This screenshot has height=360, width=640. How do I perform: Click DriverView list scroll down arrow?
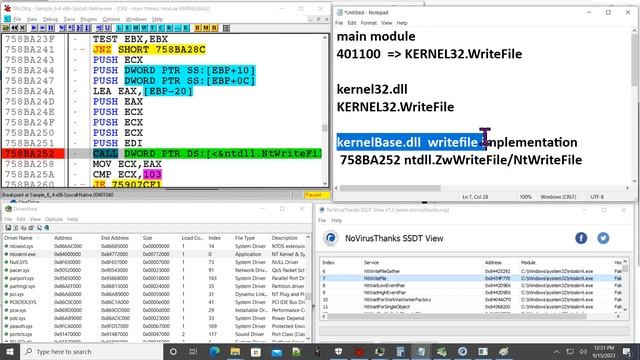point(308,338)
